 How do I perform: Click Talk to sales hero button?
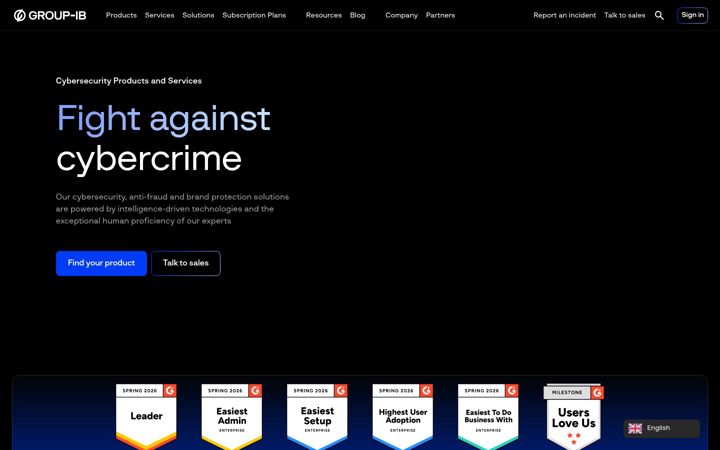click(x=186, y=263)
